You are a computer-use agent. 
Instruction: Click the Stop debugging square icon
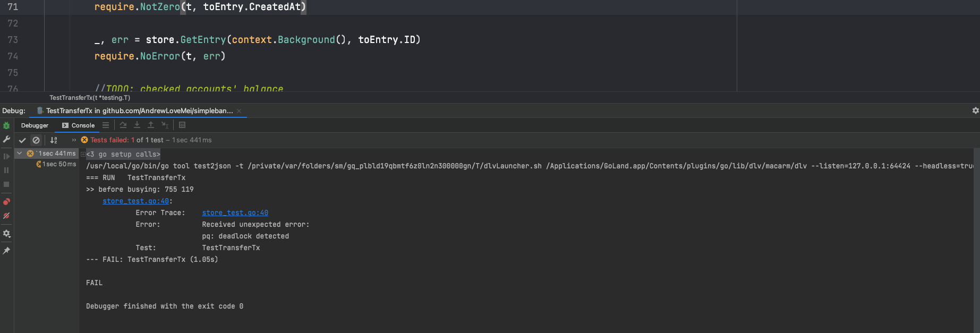[x=6, y=184]
